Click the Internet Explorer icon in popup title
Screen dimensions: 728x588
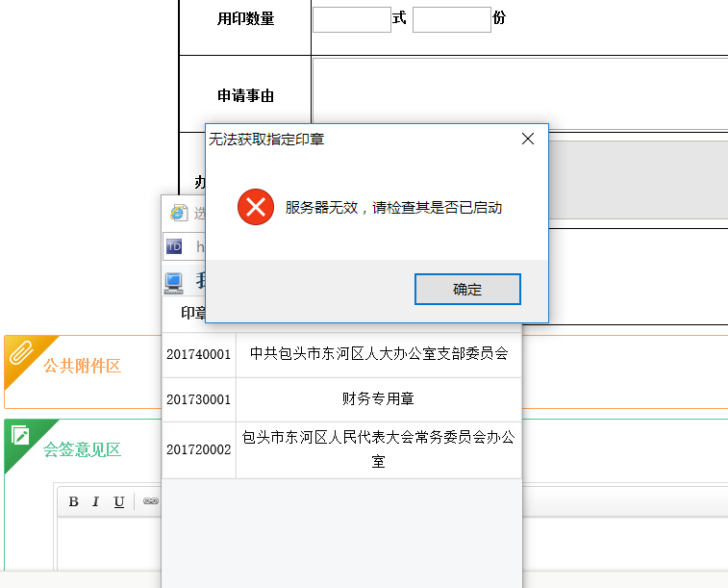point(179,213)
